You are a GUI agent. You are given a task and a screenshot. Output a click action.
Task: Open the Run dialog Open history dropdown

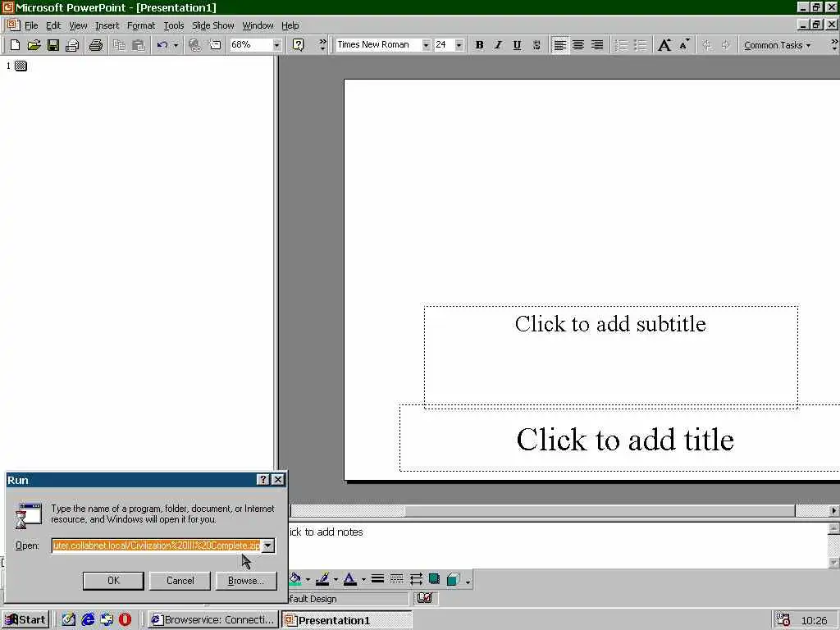(268, 546)
